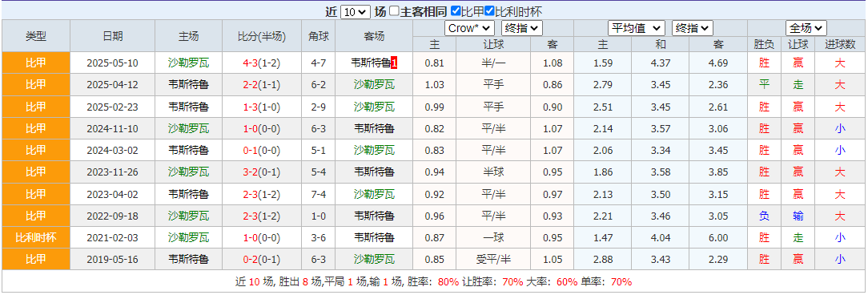
Task: Click the 胜率 80% summary value
Action: [x=449, y=281]
